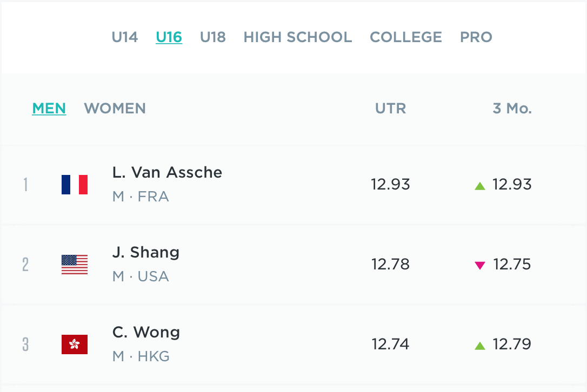The height and width of the screenshot is (392, 587).
Task: Select the U16 age tab
Action: point(169,37)
